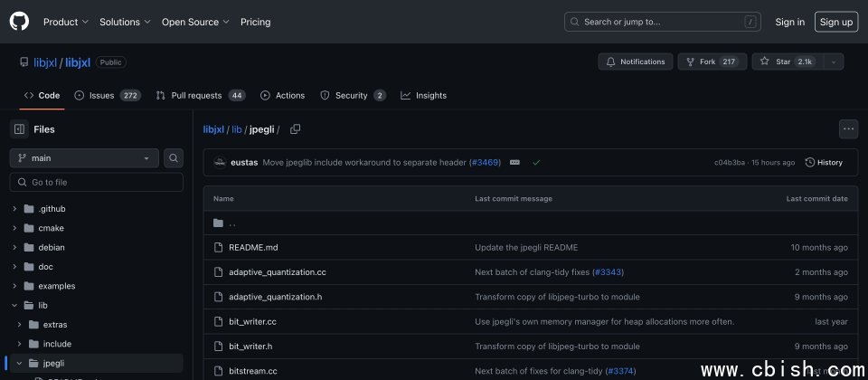The image size is (868, 380).
Task: Focus the Go to file field
Action: [x=97, y=182]
